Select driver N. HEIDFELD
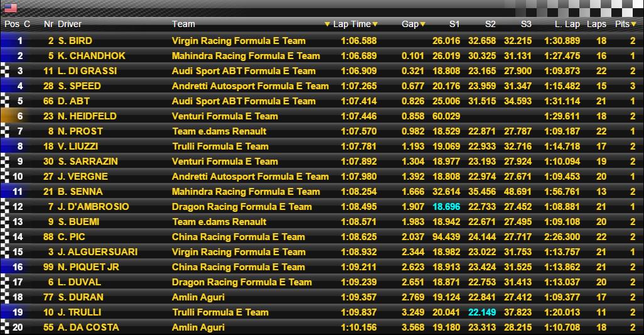This screenshot has width=644, height=335. 87,116
